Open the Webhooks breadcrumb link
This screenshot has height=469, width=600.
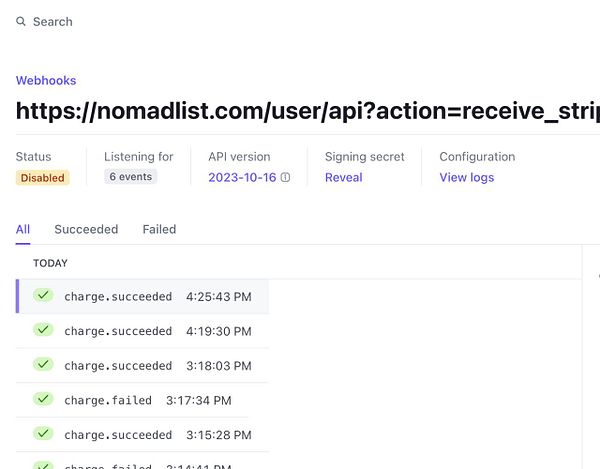[x=46, y=80]
